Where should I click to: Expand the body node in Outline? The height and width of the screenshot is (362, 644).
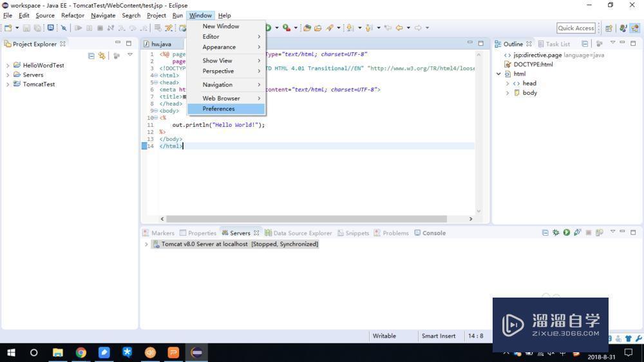coord(507,93)
